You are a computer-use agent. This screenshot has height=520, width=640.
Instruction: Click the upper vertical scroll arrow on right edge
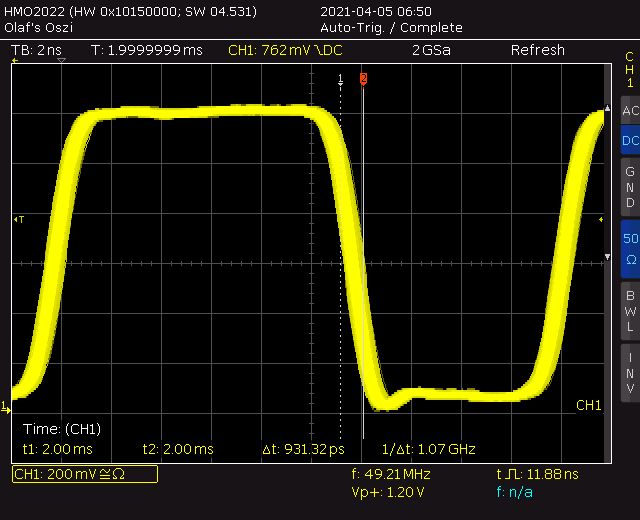pyautogui.click(x=607, y=108)
